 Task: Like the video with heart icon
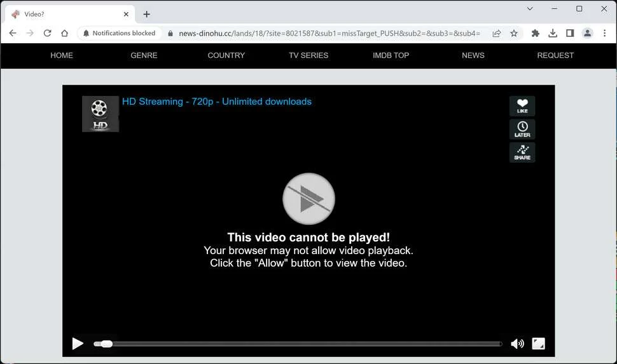click(522, 106)
